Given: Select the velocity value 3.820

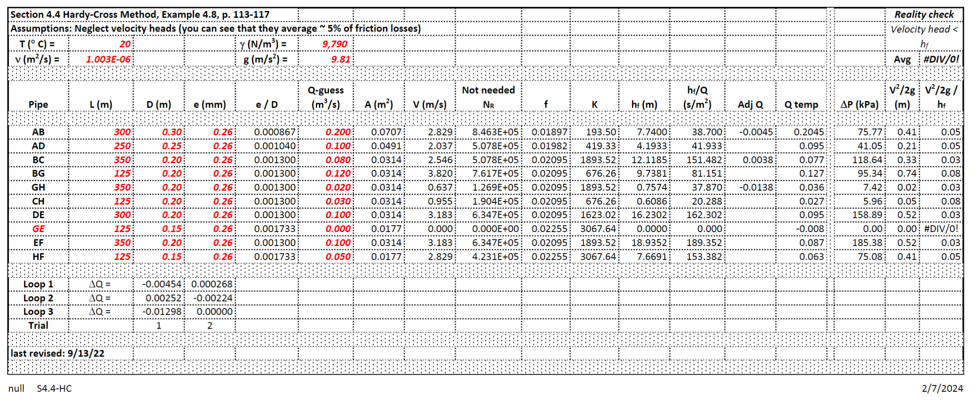Looking at the screenshot, I should coord(440,173).
